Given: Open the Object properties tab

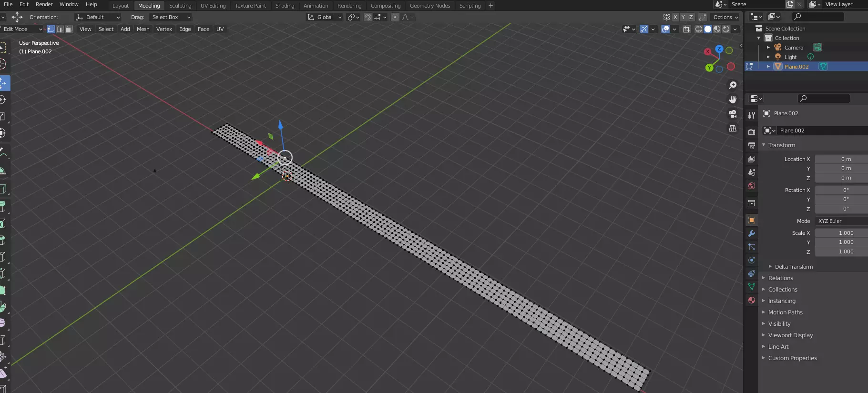Looking at the screenshot, I should point(752,220).
